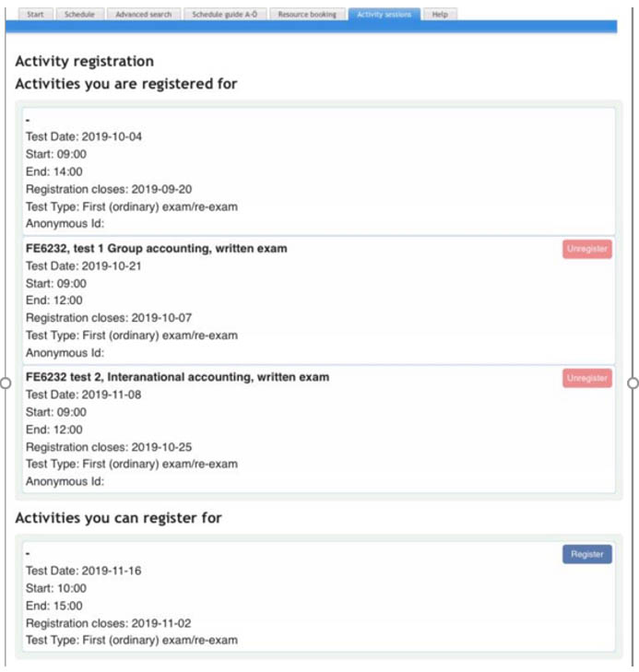
Task: Click the Activity sessions tab
Action: pyautogui.click(x=384, y=15)
